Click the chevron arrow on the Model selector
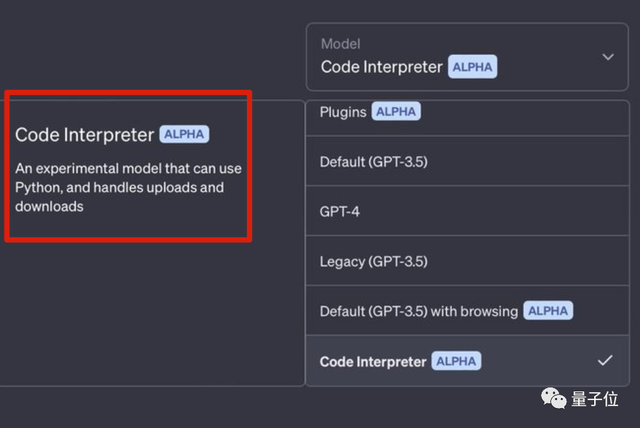The height and width of the screenshot is (428, 640). tap(608, 57)
